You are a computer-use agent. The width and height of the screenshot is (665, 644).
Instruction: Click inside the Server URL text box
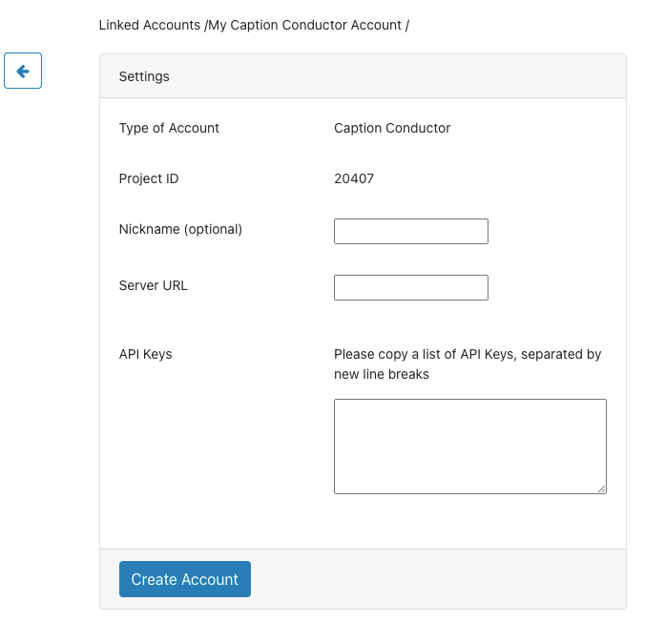click(410, 287)
